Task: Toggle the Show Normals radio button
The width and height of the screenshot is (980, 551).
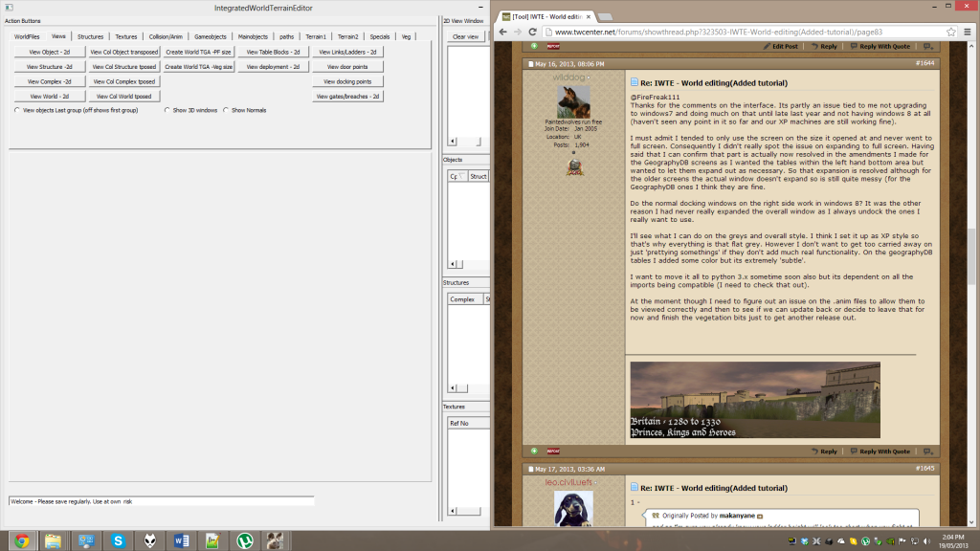Action: (226, 110)
